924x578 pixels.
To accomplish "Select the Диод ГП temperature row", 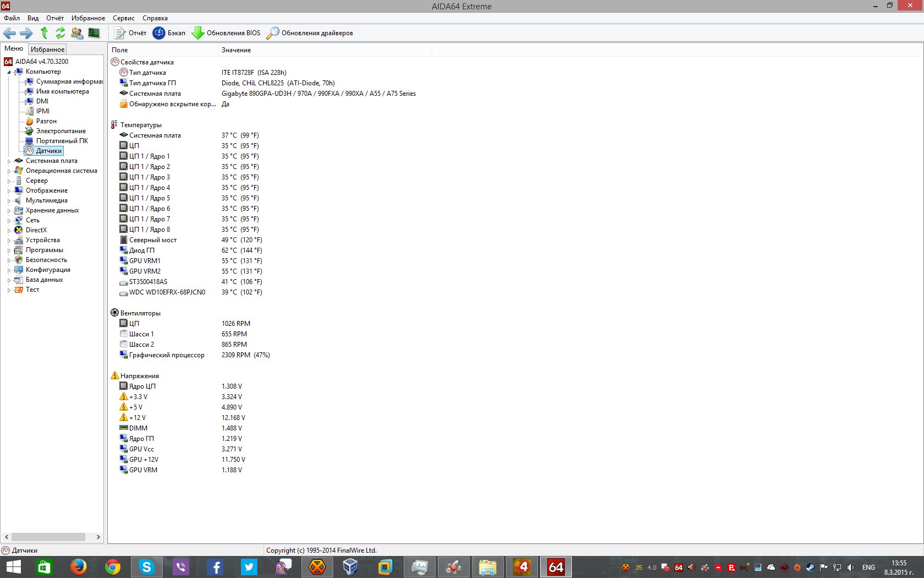I will click(x=190, y=250).
